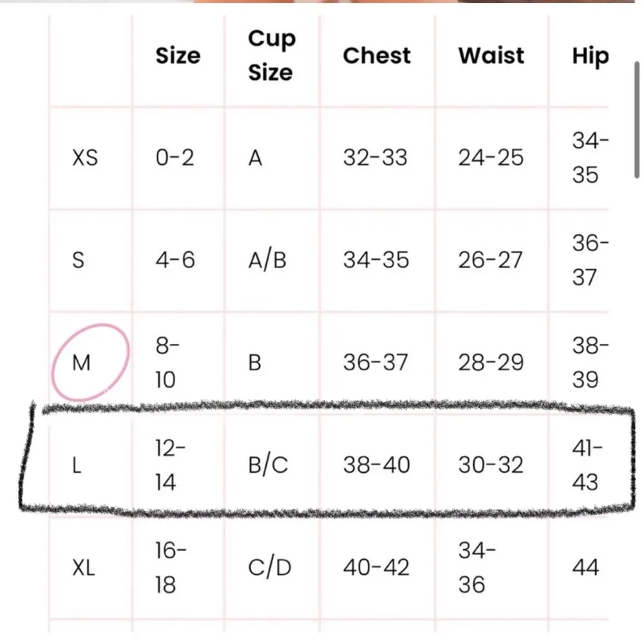The height and width of the screenshot is (644, 644).
Task: Select the L size row label
Action: (x=77, y=466)
